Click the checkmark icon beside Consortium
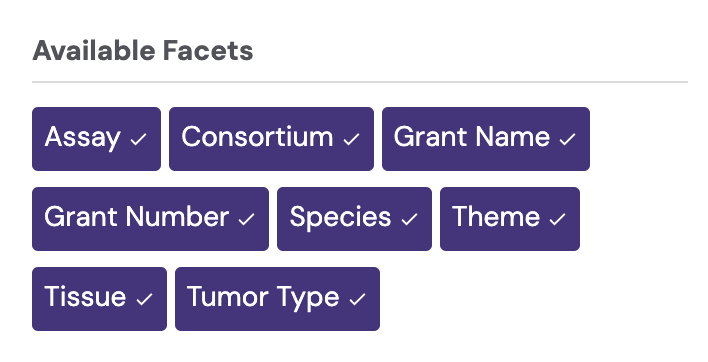Screen dimensions: 708x362 [351, 139]
